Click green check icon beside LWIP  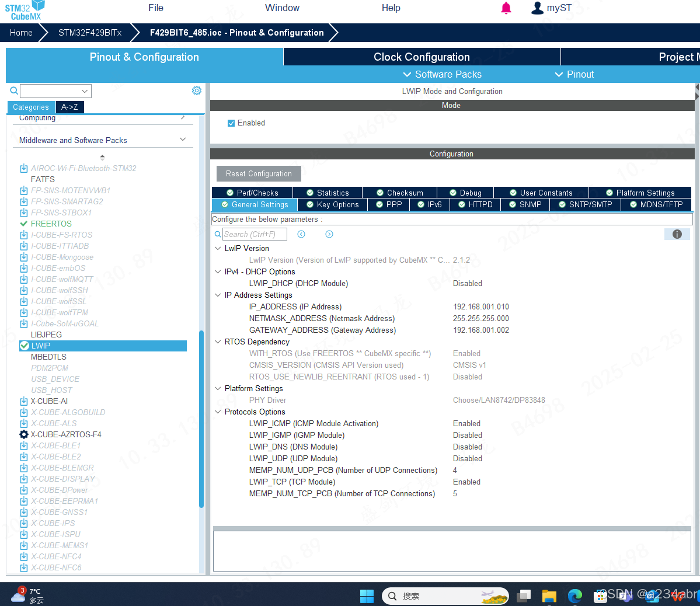(25, 346)
